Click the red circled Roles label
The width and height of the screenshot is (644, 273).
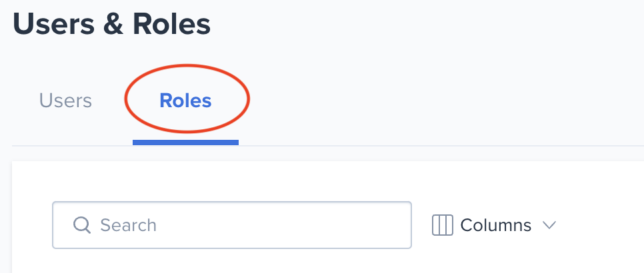[x=185, y=101]
